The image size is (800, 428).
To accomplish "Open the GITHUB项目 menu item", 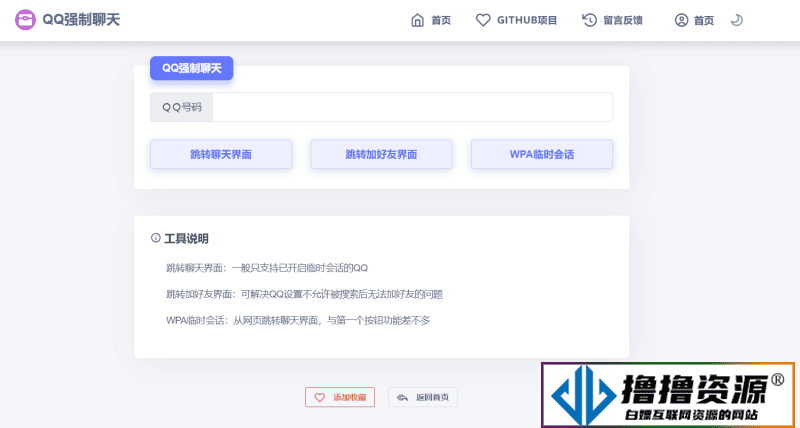I will 527,20.
